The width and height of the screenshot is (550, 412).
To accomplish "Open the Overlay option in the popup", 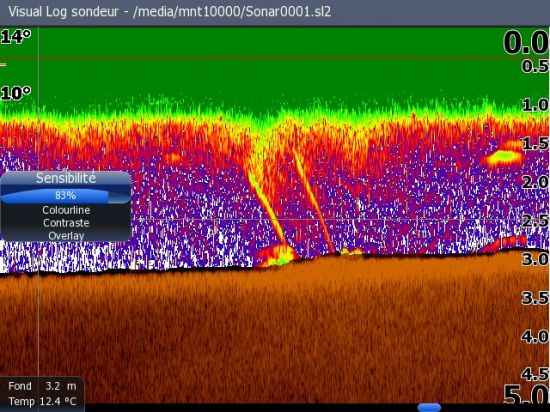I will coord(66,235).
